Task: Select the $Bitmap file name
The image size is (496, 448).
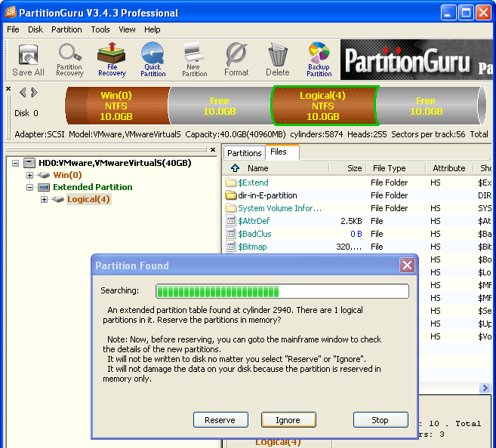Action: coord(252,247)
